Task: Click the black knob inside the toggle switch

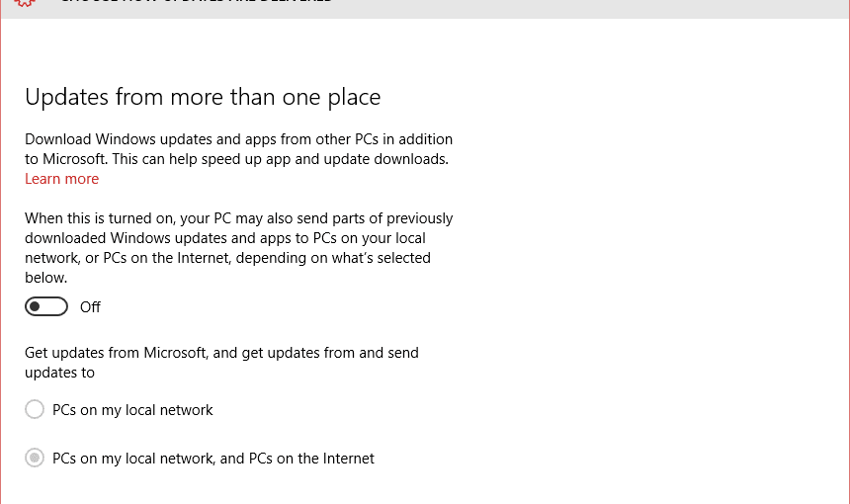Action: [35, 306]
